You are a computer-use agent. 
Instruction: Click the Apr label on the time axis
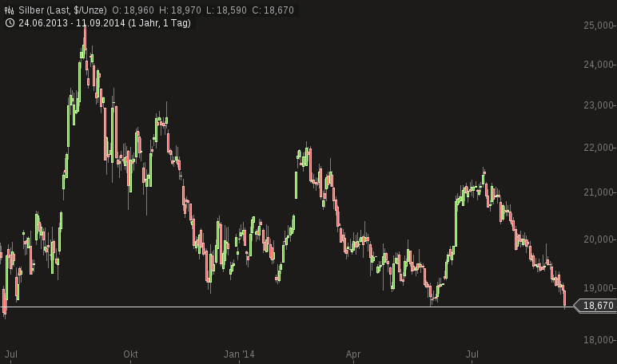click(353, 354)
